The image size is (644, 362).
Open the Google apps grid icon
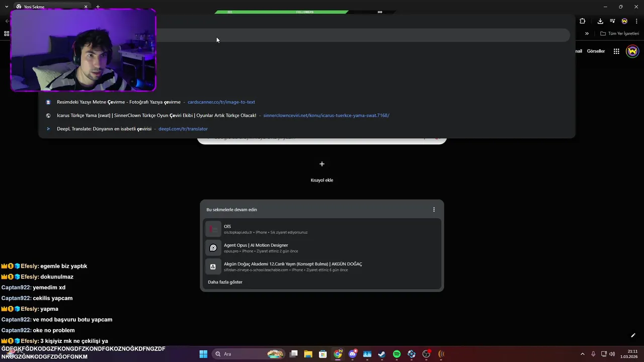coord(616,51)
